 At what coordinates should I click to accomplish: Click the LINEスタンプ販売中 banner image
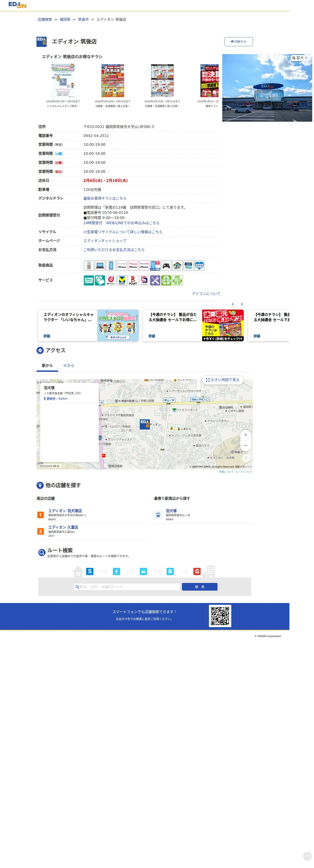coord(118,325)
